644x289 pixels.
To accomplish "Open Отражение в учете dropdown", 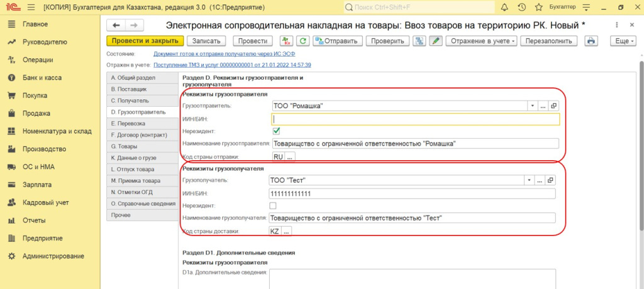I will [481, 41].
